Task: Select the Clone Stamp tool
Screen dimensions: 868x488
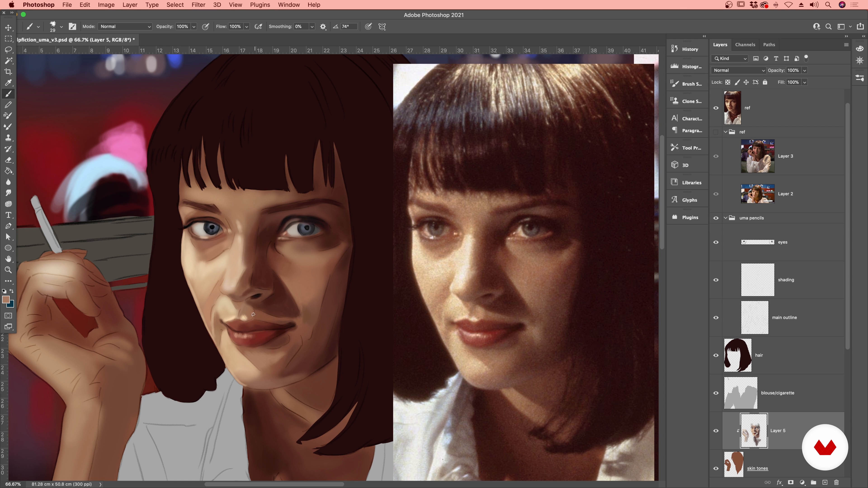Action: click(x=8, y=138)
